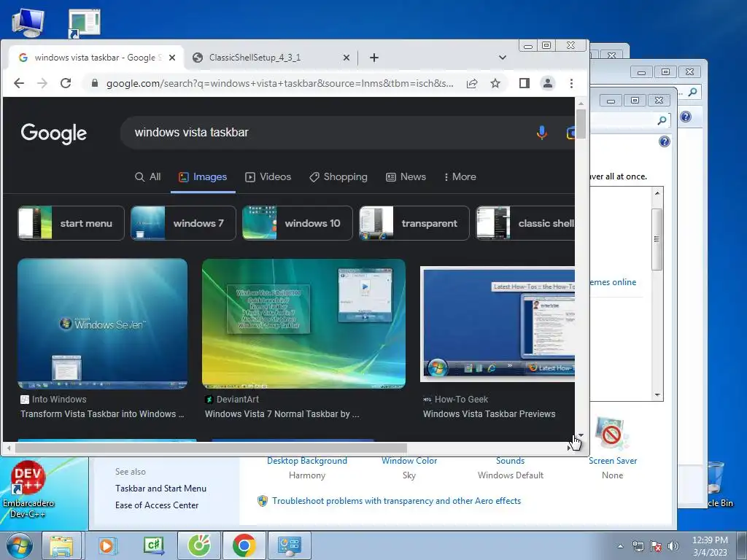
Task: Open Windows Explorer from taskbar
Action: pos(62,545)
